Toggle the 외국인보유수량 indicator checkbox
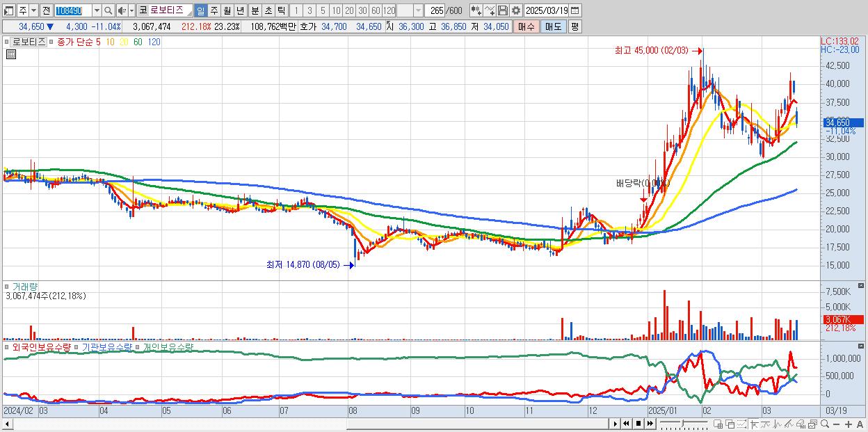This screenshot has width=868, height=432. [8, 346]
